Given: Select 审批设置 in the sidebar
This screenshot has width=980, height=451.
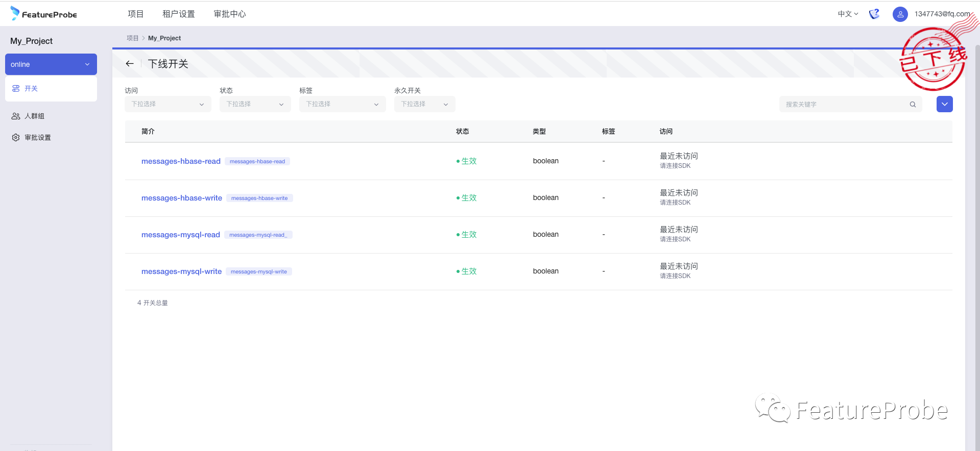Looking at the screenshot, I should pos(51,138).
